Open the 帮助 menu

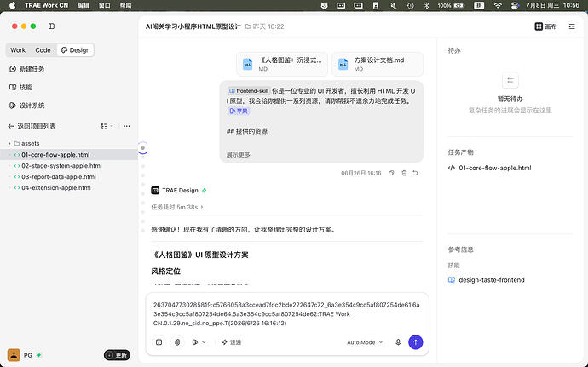125,5
